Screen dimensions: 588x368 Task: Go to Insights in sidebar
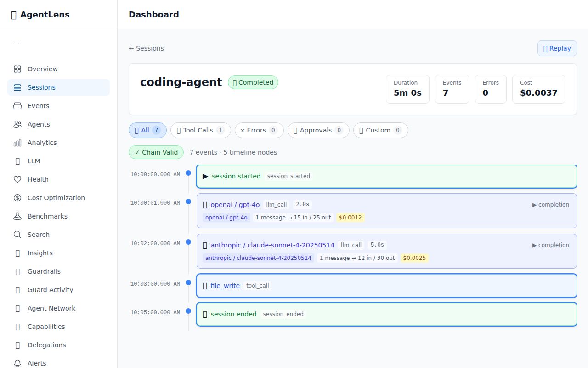(x=58, y=253)
